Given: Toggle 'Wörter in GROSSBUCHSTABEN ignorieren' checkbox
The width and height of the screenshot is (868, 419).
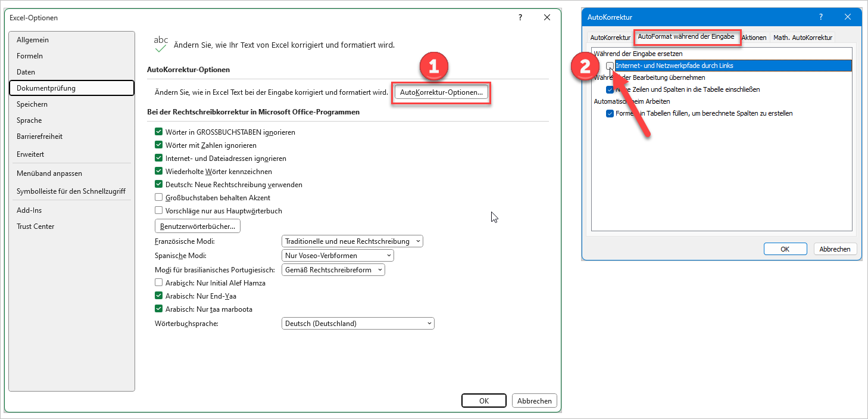Looking at the screenshot, I should [x=159, y=132].
